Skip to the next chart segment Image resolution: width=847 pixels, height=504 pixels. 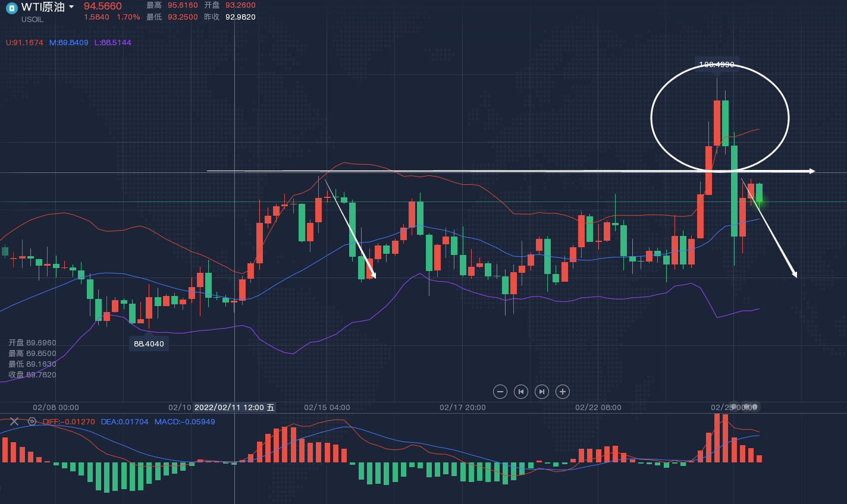(542, 392)
